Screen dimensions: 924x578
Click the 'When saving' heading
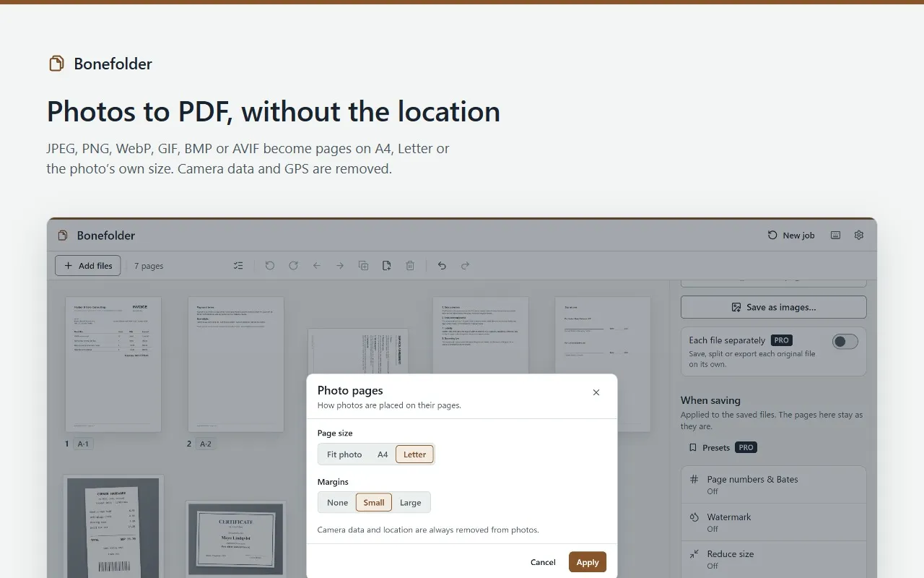[710, 400]
